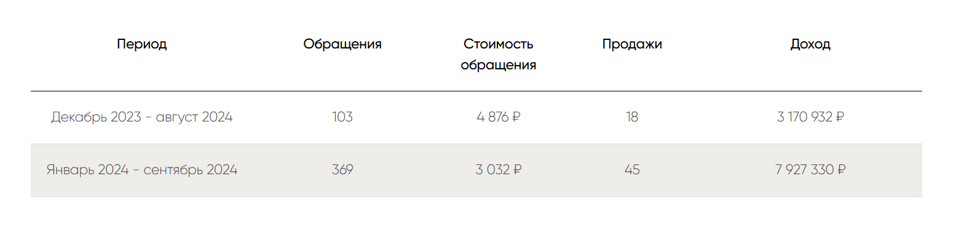The height and width of the screenshot is (227, 980).
Task: Click the 45 sales value
Action: [632, 170]
